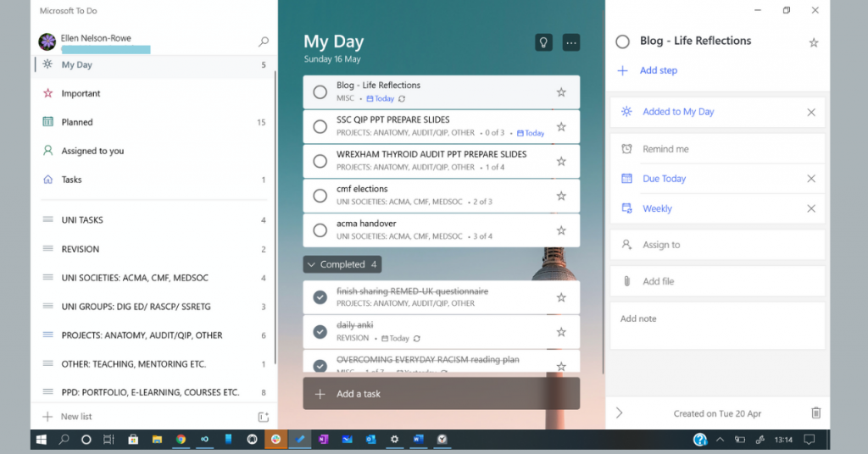Click the plus icon beside Add step
This screenshot has width=868, height=454.
(x=623, y=70)
